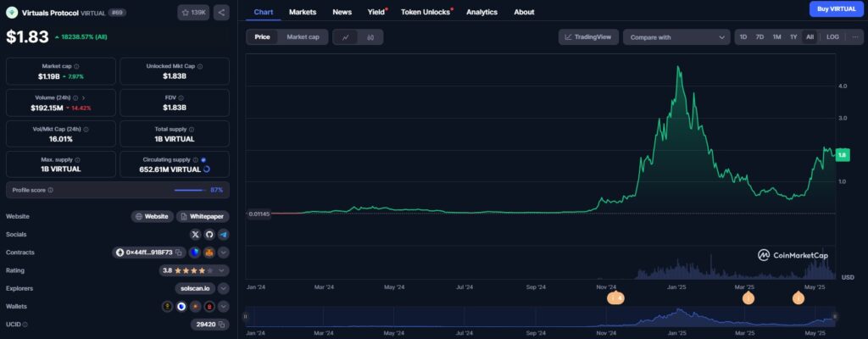This screenshot has height=339, width=868.
Task: Open the X (Twitter) social link
Action: point(195,234)
